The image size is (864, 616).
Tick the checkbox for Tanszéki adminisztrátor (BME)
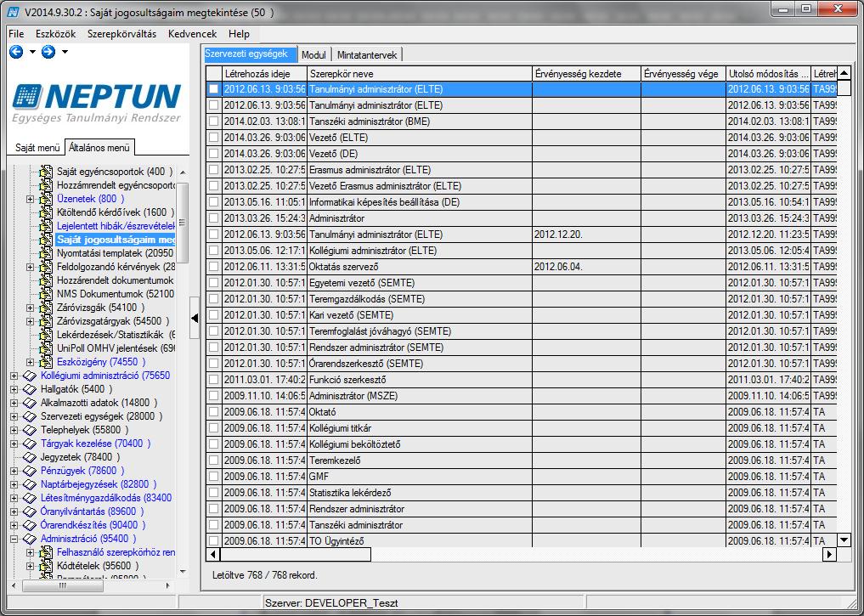coord(213,122)
